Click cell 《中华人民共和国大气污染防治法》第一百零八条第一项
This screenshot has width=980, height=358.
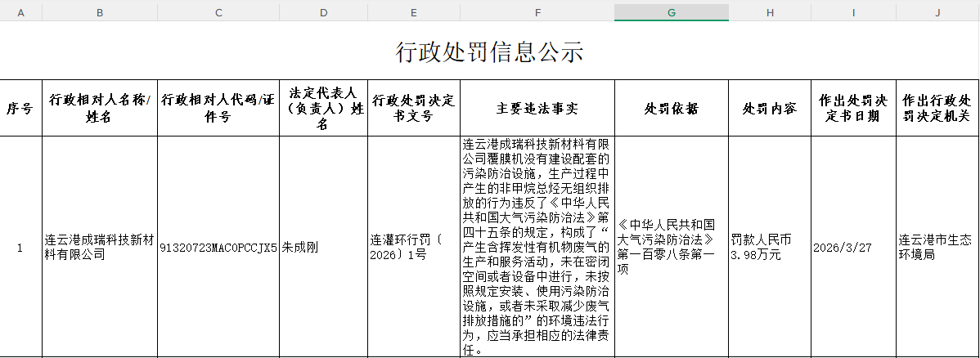[x=672, y=247]
